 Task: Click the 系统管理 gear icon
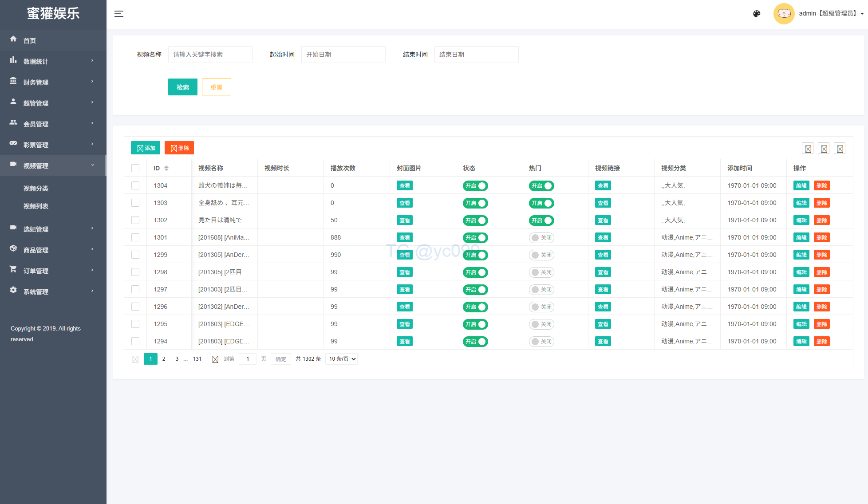point(13,290)
